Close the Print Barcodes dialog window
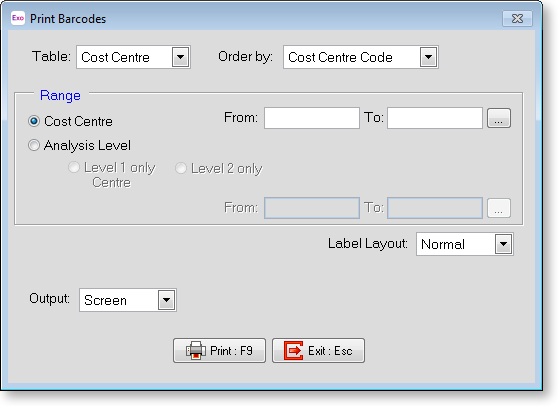The height and width of the screenshot is (406, 558). [x=517, y=19]
